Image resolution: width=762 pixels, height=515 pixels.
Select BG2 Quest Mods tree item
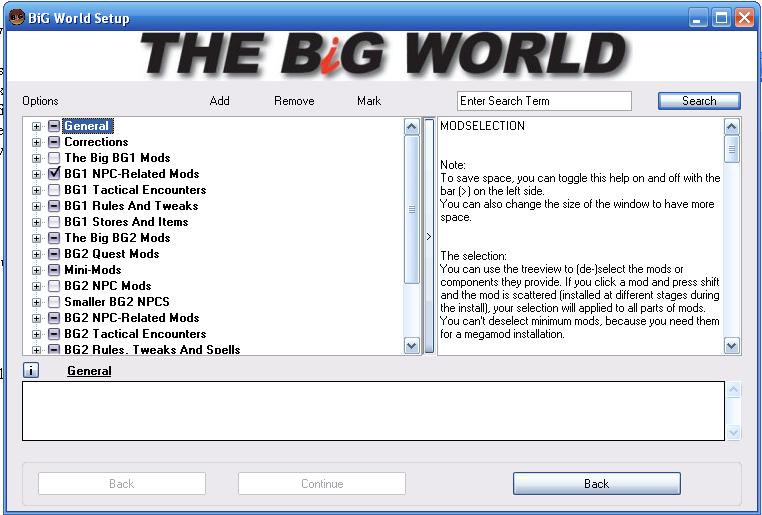click(112, 254)
